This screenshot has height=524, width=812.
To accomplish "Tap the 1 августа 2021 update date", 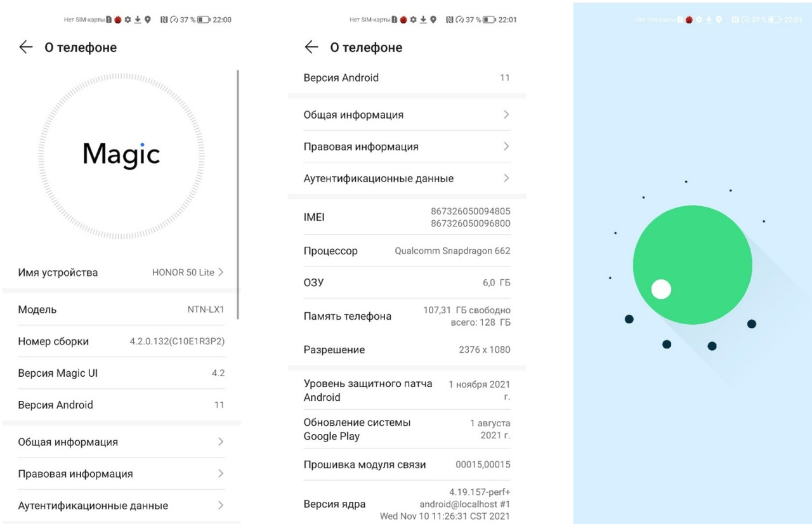I will (x=490, y=429).
